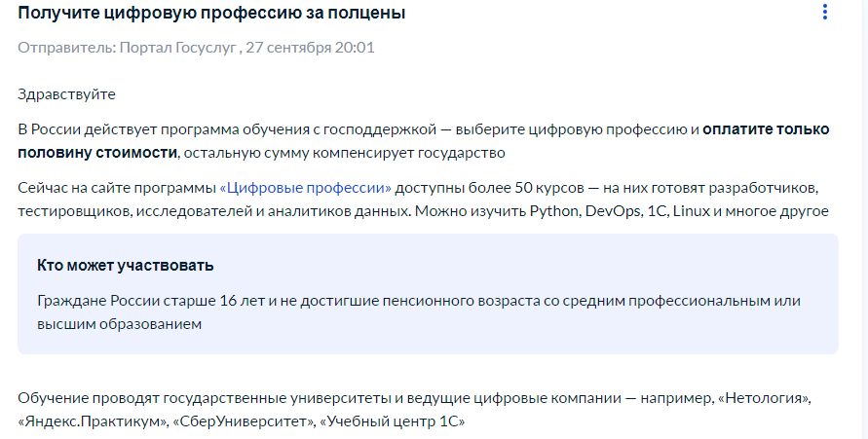Click the date '27 сентября 20:01'
Viewport: 868px width, 439px height.
pyautogui.click(x=310, y=48)
